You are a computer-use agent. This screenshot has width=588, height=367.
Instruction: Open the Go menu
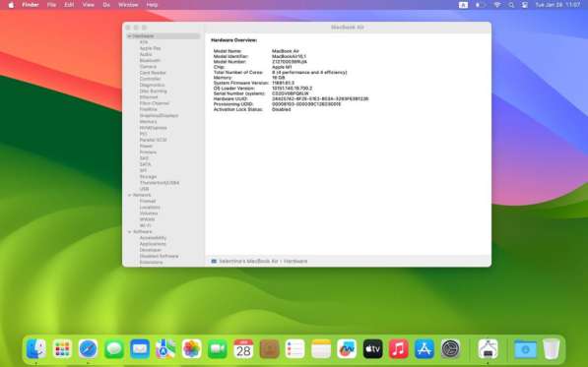click(106, 5)
